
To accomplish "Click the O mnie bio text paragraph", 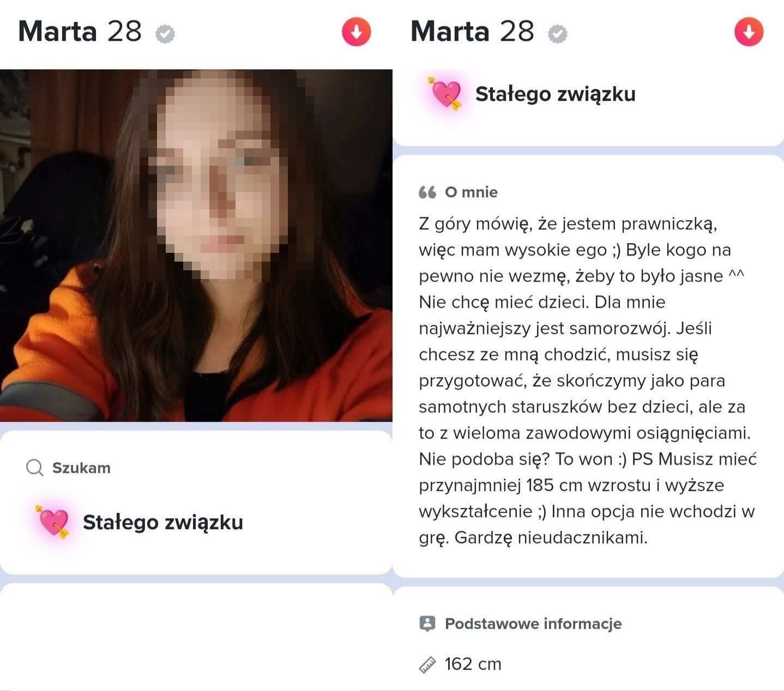I will click(588, 380).
